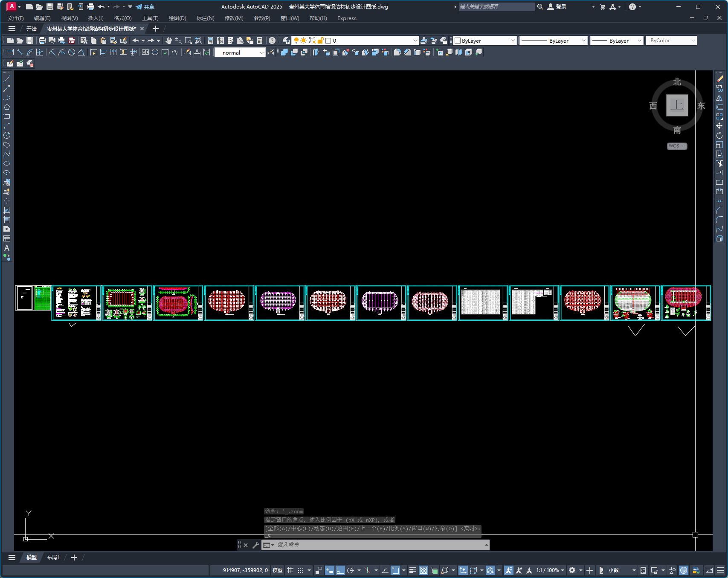Activate the Move modify tool
This screenshot has width=728, height=578.
pyautogui.click(x=719, y=126)
